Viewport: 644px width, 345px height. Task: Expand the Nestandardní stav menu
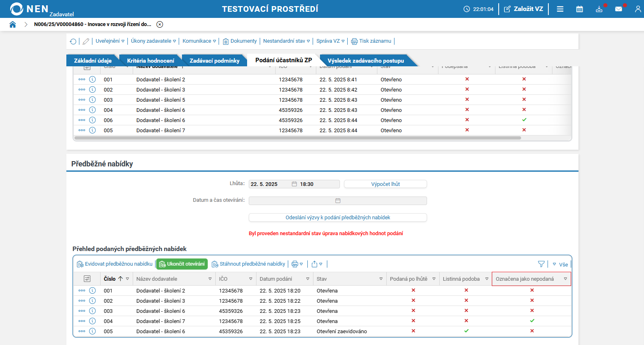(287, 41)
